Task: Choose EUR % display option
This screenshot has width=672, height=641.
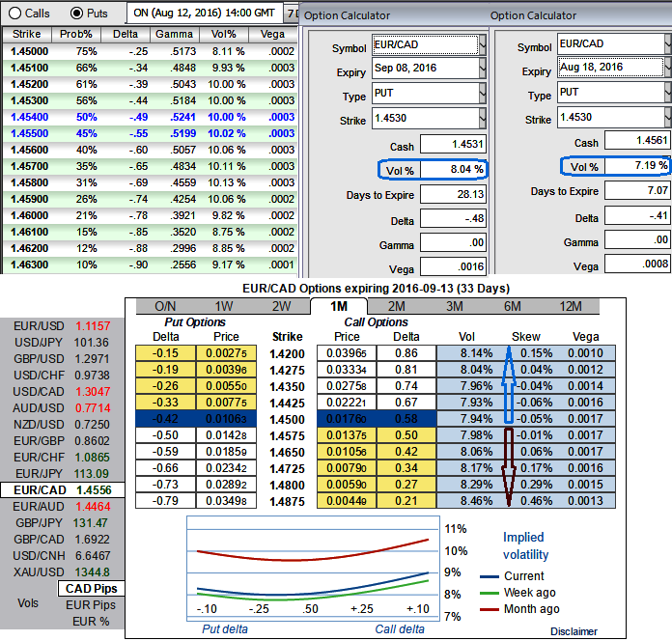Action: [x=91, y=621]
